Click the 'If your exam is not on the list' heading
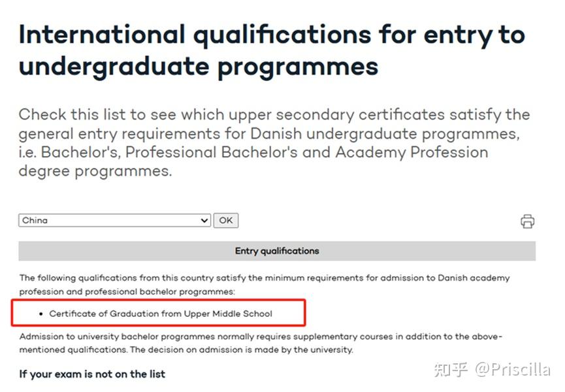This screenshot has width=565, height=392. [x=92, y=374]
